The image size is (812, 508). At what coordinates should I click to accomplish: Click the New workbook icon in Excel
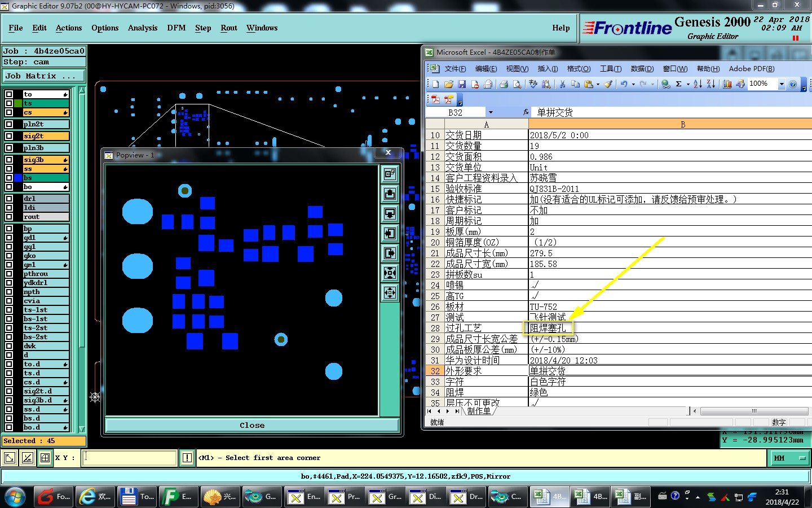click(435, 84)
